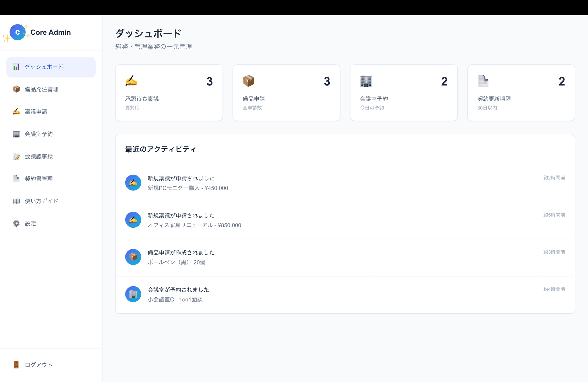Screen dimensions: 588x382
Task: Click the 稟議申請 pen icon in sidebar
Action: tap(16, 112)
